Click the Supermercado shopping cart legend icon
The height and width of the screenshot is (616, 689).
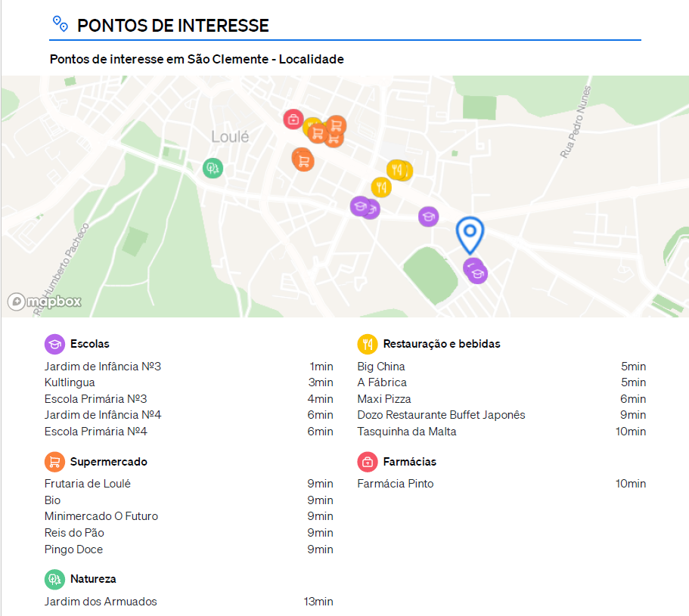(54, 462)
